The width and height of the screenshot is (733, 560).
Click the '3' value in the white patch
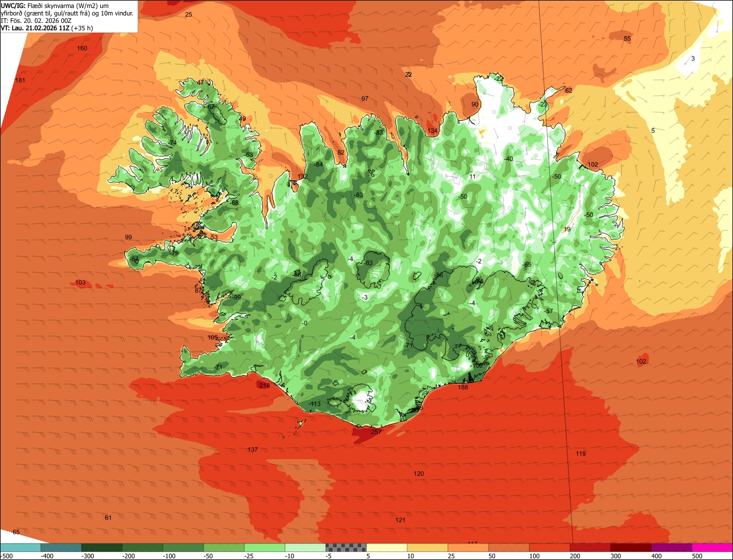[x=693, y=58]
